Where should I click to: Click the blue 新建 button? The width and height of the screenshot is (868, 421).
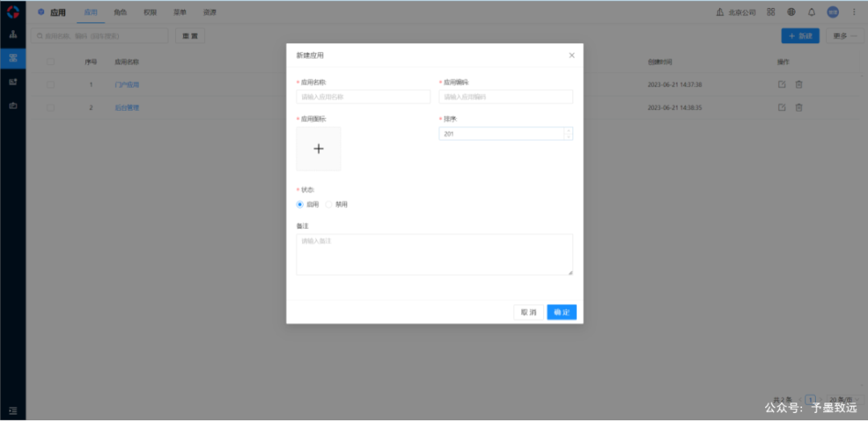800,36
